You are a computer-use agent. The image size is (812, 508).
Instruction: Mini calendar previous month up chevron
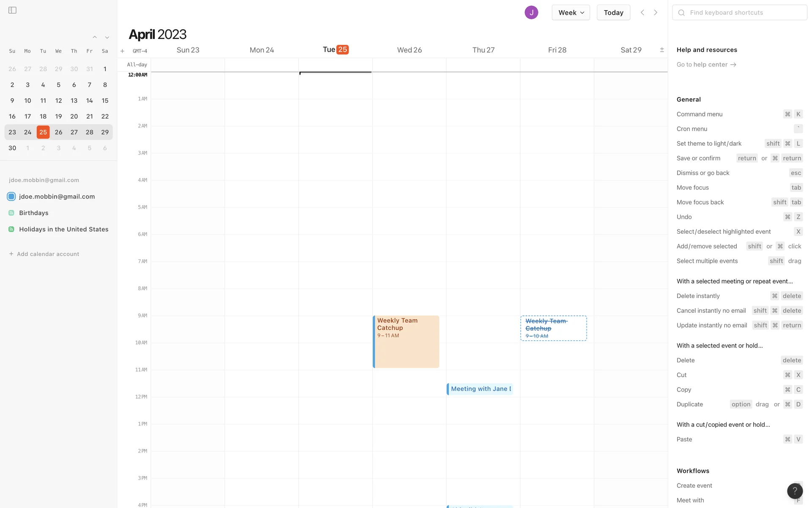click(95, 38)
